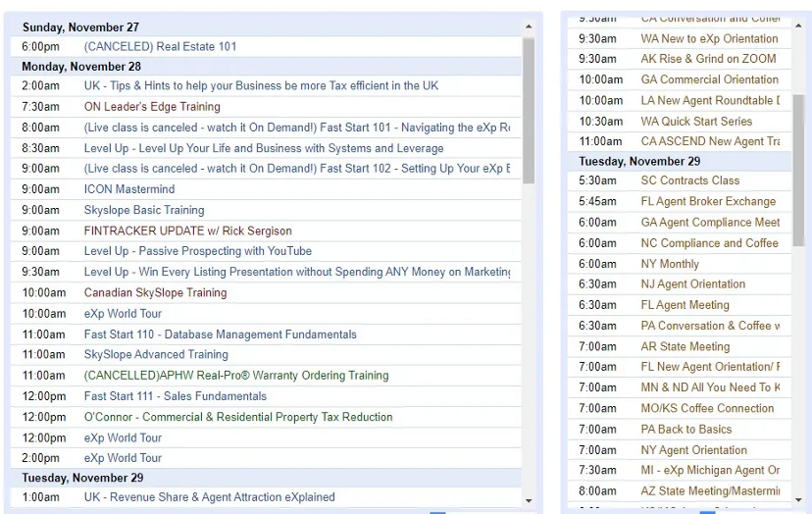Select the ICON Mastermind event
This screenshot has width=812, height=514.
click(129, 189)
